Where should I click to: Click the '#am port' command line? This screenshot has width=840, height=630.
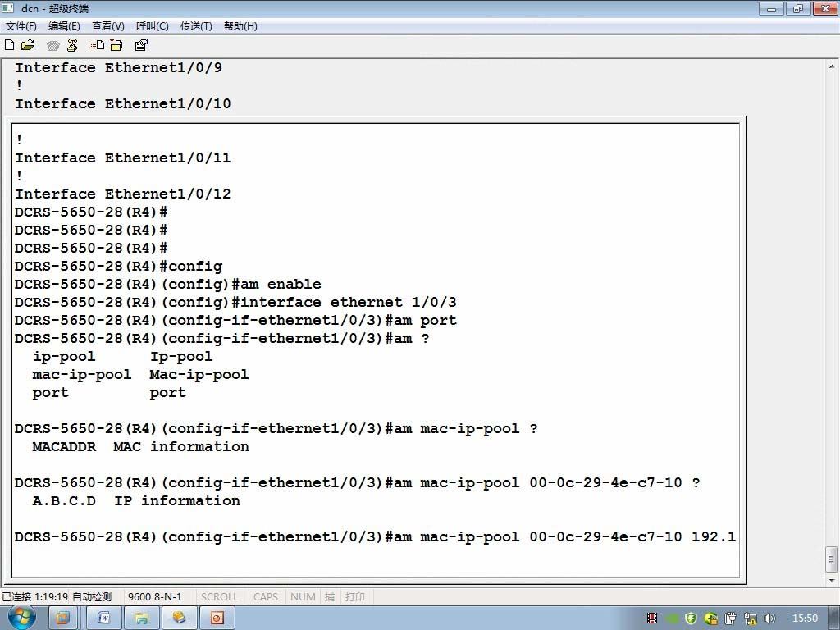click(235, 321)
